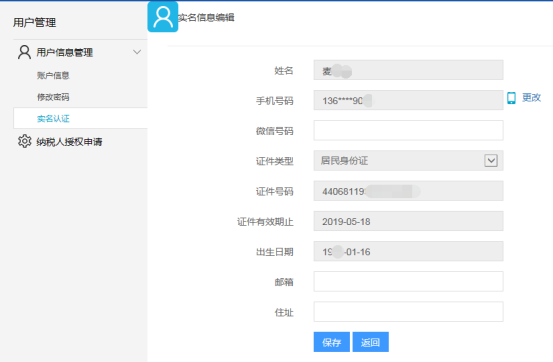Click the 证件有效期止 label text

[265, 222]
